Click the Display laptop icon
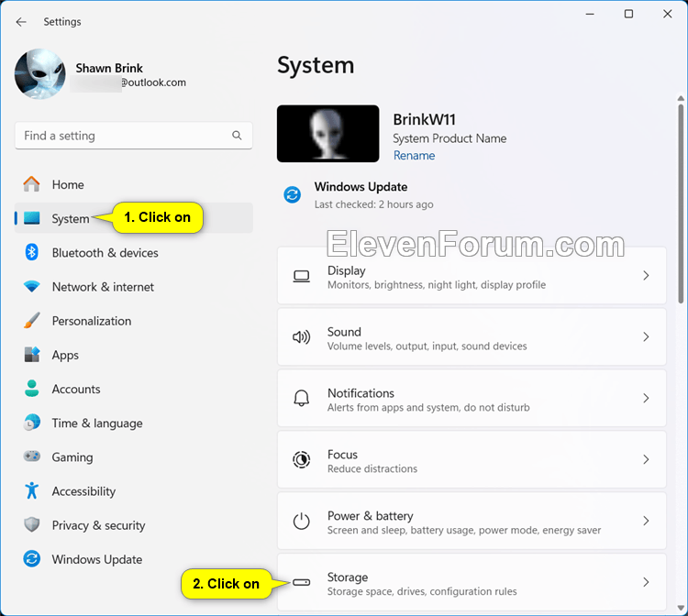 (302, 276)
